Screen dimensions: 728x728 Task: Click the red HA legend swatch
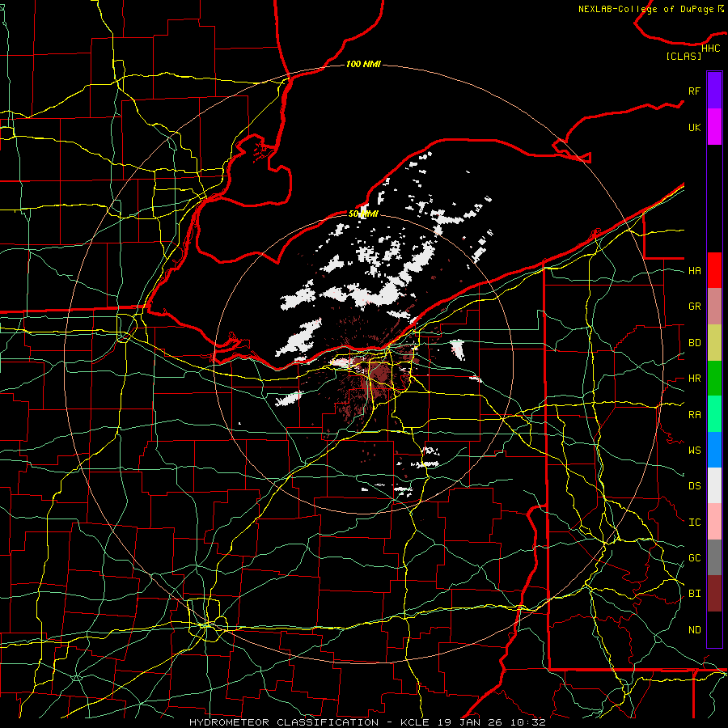tap(714, 270)
